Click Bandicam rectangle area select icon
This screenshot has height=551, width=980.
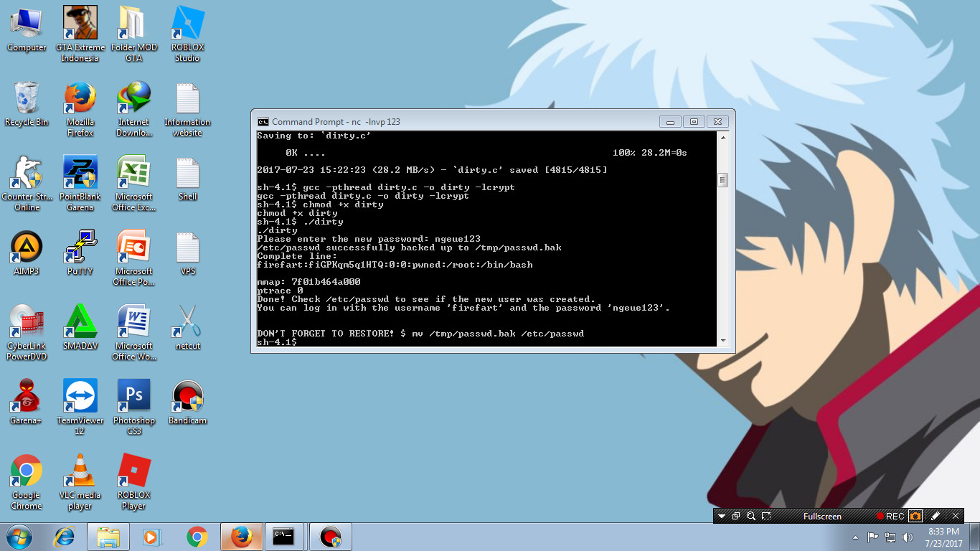[x=766, y=517]
